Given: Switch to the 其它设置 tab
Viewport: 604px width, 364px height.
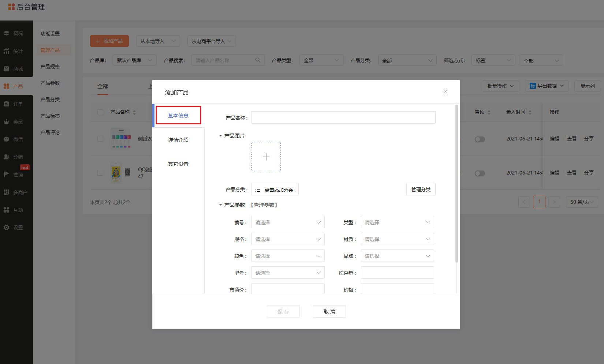Looking at the screenshot, I should pos(178,164).
